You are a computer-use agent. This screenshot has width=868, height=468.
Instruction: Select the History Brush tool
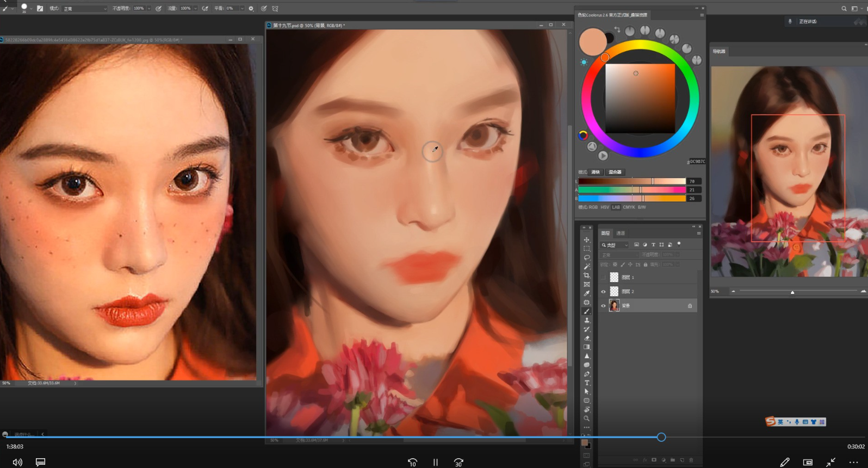586,329
